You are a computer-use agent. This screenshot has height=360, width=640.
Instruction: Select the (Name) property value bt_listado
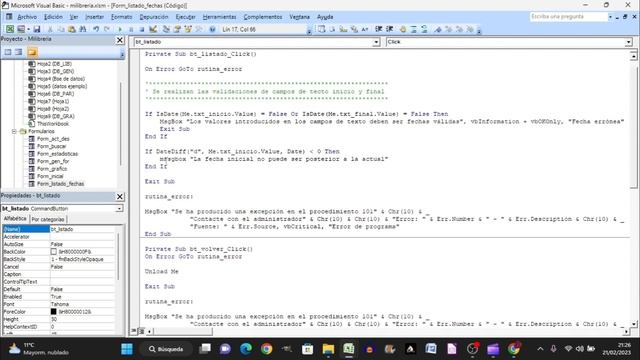pos(83,229)
